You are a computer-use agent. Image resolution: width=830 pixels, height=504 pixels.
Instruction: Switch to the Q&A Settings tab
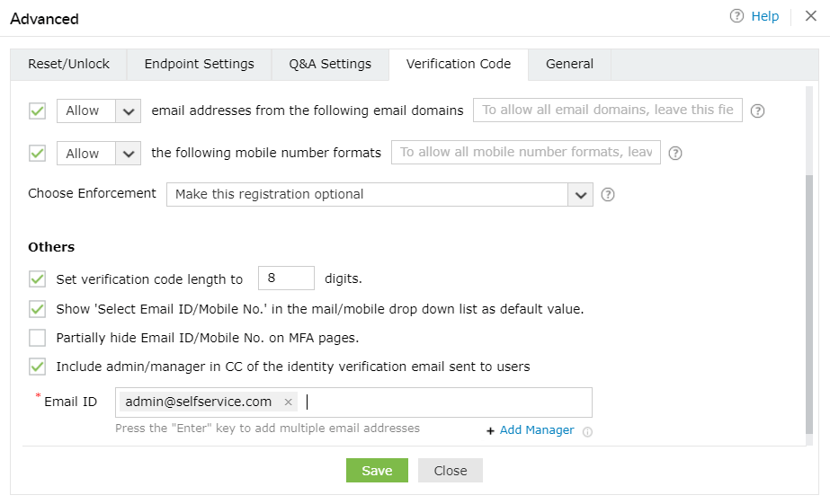(x=330, y=64)
